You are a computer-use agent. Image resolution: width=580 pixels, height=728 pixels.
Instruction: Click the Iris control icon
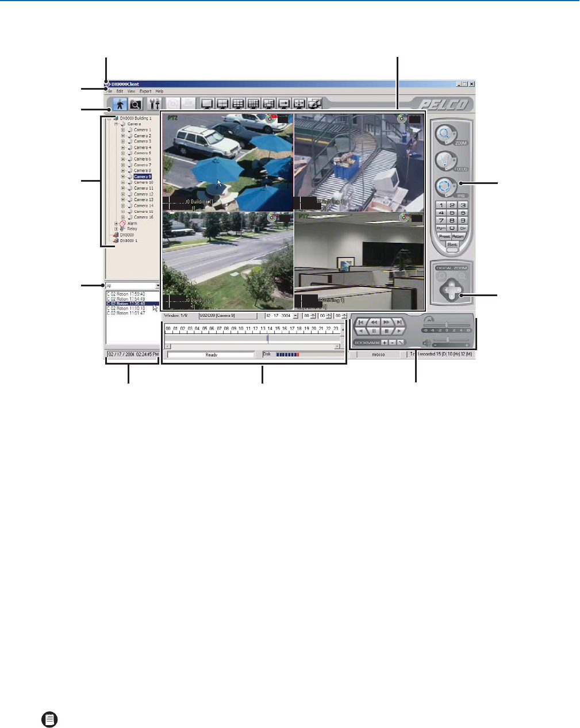444,187
